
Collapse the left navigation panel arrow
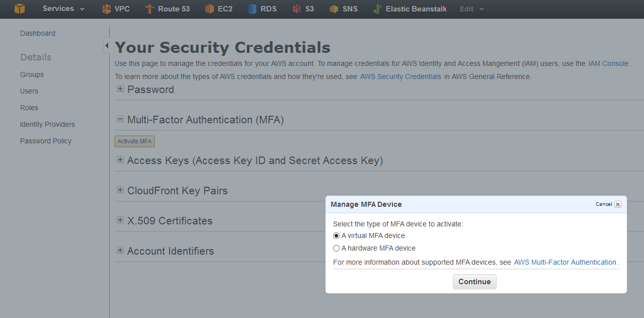pos(107,45)
